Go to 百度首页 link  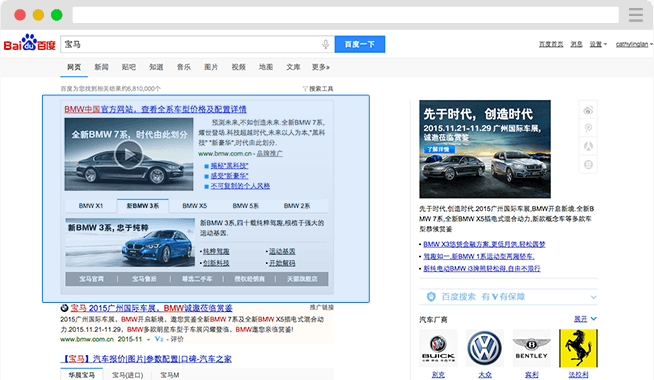click(551, 44)
